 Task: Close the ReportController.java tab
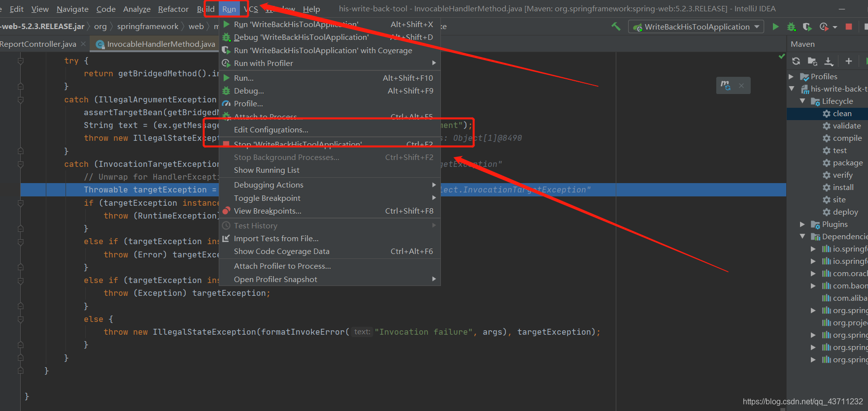[x=83, y=44]
